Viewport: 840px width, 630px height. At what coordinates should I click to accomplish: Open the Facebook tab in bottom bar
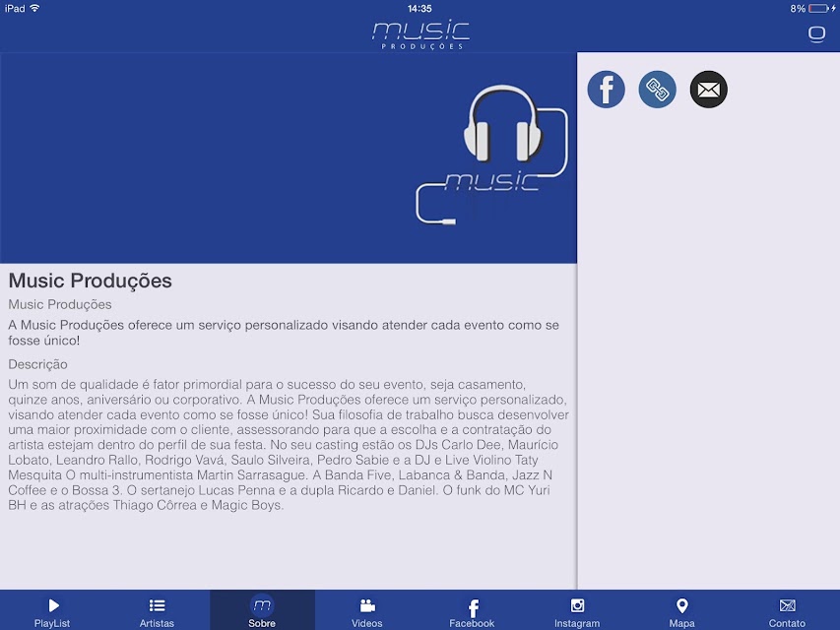point(472,610)
